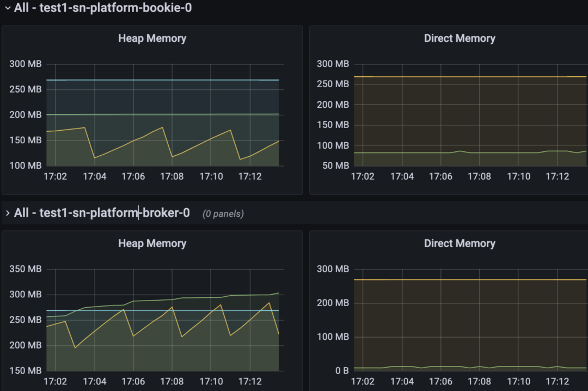Expand the broker-0 row chevron
Viewport: 588px width, 391px height.
pyautogui.click(x=8, y=213)
